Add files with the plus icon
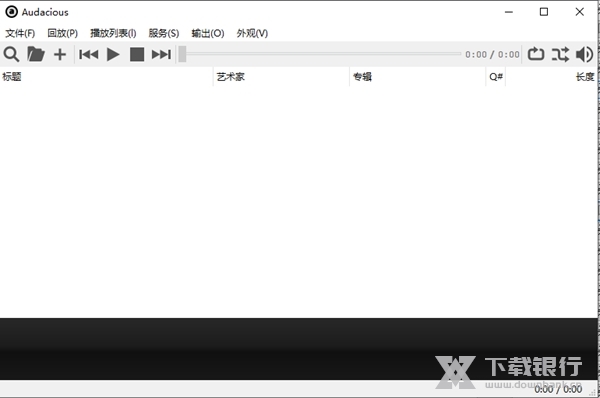600x398 pixels. pyautogui.click(x=60, y=54)
